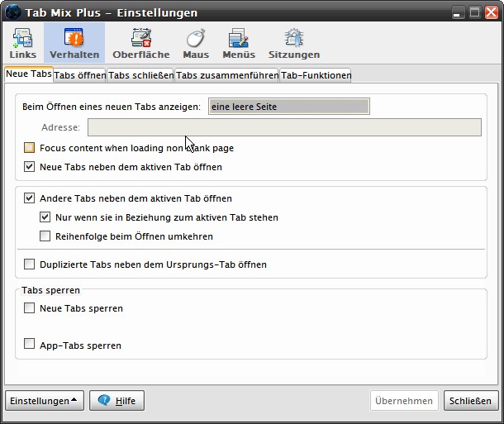Open the 'eine leere Seite' dropdown
Image resolution: width=504 pixels, height=424 pixels.
(289, 107)
